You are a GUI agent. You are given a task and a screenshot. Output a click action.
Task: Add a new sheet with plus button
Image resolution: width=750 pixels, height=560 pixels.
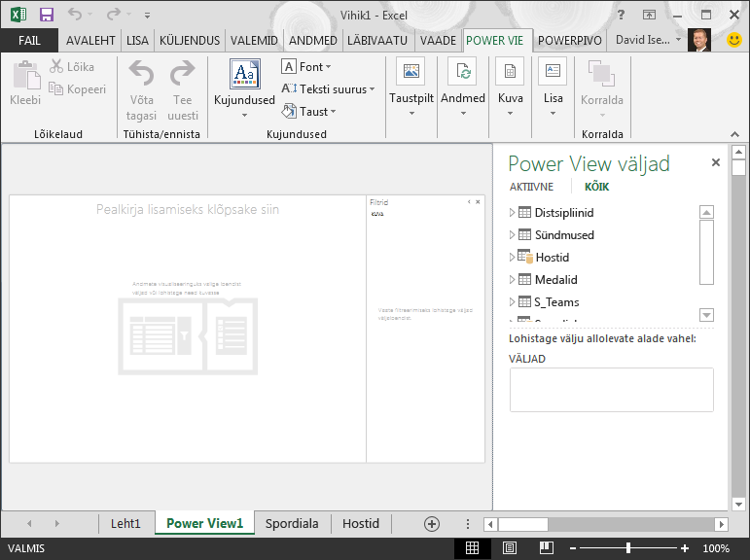tap(432, 524)
